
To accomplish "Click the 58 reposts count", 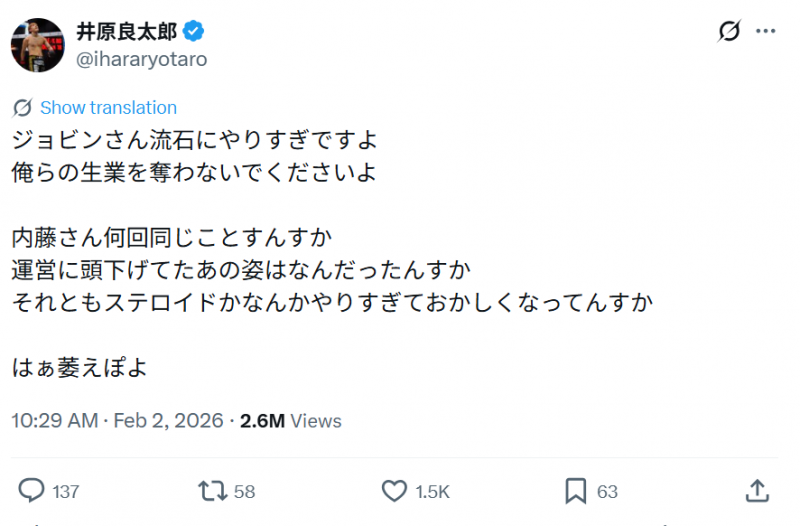I will coord(244,491).
